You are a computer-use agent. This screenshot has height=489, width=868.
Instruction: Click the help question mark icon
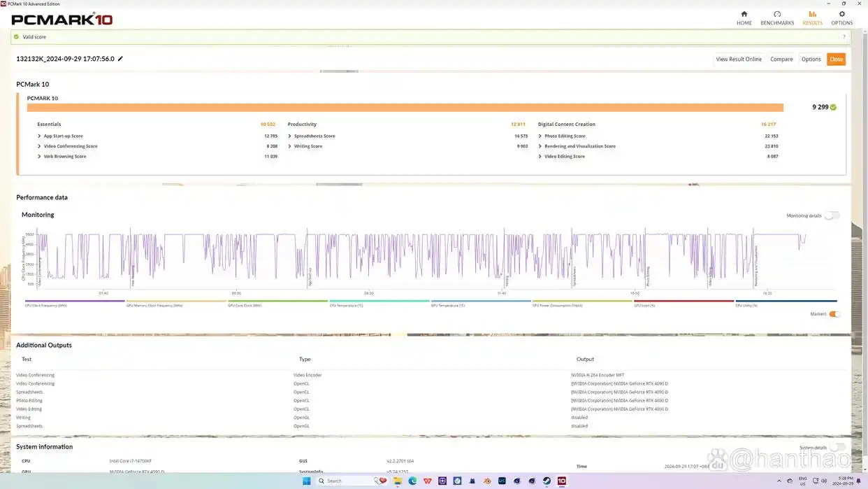coord(844,37)
